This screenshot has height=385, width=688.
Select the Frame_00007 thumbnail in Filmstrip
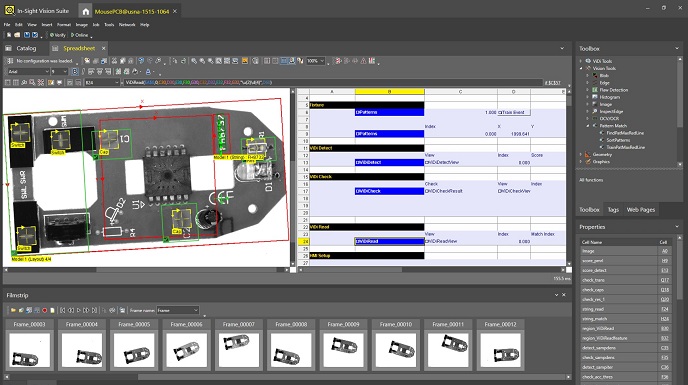[x=239, y=345]
